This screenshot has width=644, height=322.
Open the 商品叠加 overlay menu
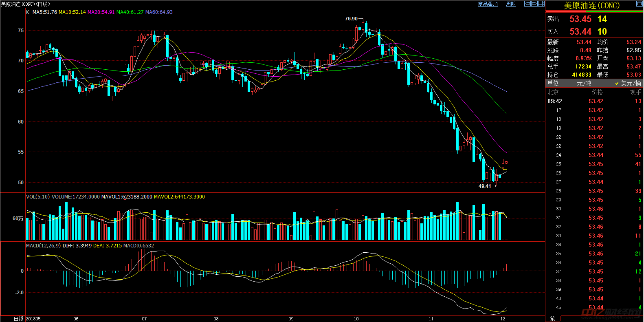coord(488,4)
